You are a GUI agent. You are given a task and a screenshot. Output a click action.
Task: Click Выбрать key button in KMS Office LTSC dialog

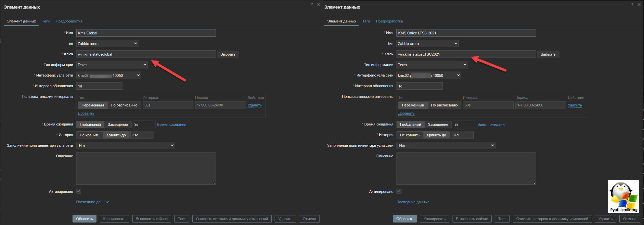point(548,54)
